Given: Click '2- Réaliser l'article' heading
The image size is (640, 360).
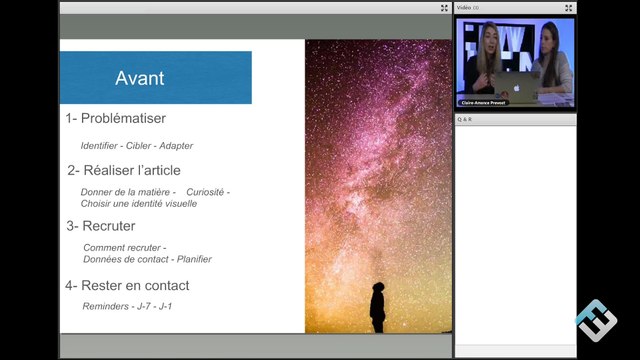Looking at the screenshot, I should tap(124, 170).
